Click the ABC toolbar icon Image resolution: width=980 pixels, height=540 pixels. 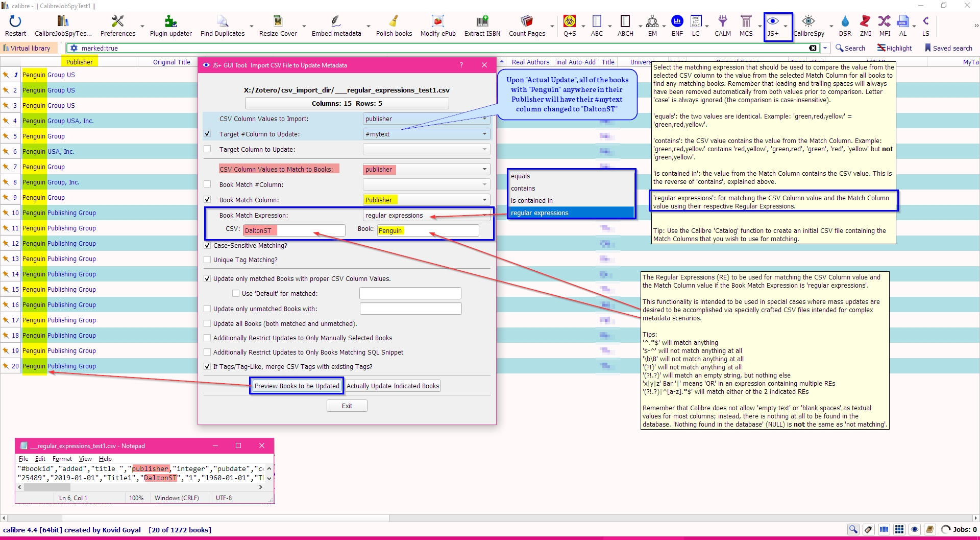click(x=597, y=26)
